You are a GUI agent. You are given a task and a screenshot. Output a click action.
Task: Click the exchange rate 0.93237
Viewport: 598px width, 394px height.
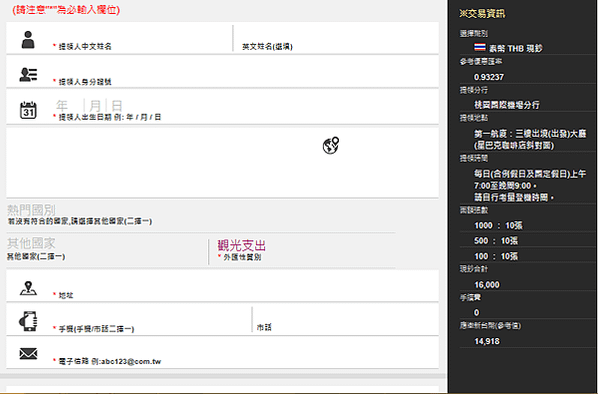(489, 77)
